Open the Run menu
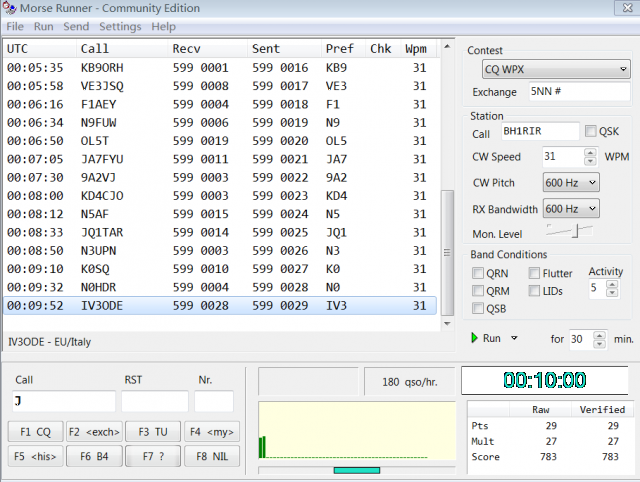 (44, 27)
